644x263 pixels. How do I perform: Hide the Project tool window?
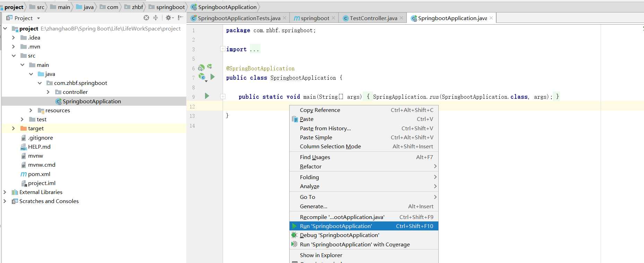tap(180, 18)
